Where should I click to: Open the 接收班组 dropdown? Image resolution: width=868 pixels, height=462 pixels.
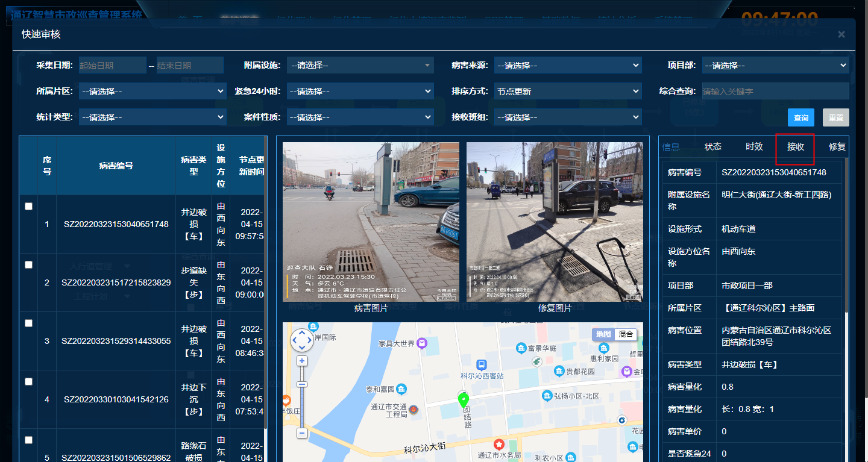pyautogui.click(x=568, y=117)
